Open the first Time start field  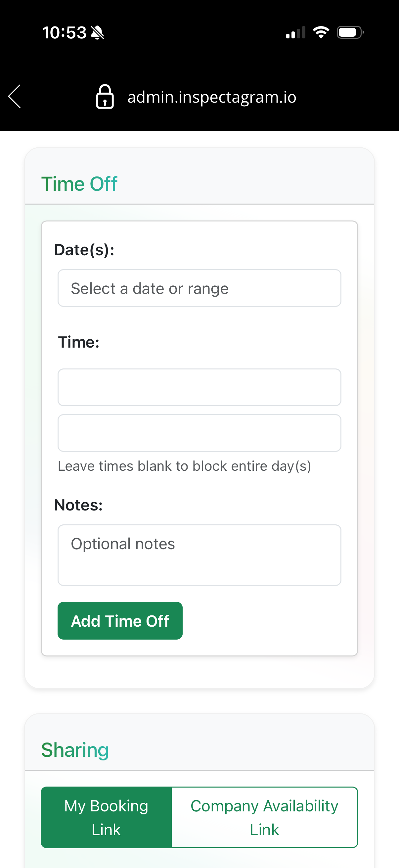coord(199,387)
